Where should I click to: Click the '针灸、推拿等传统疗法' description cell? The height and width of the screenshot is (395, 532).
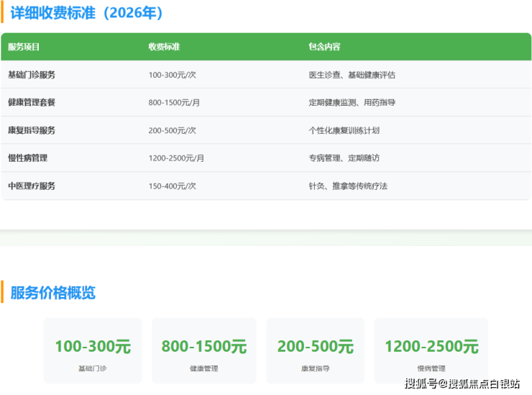coord(348,186)
